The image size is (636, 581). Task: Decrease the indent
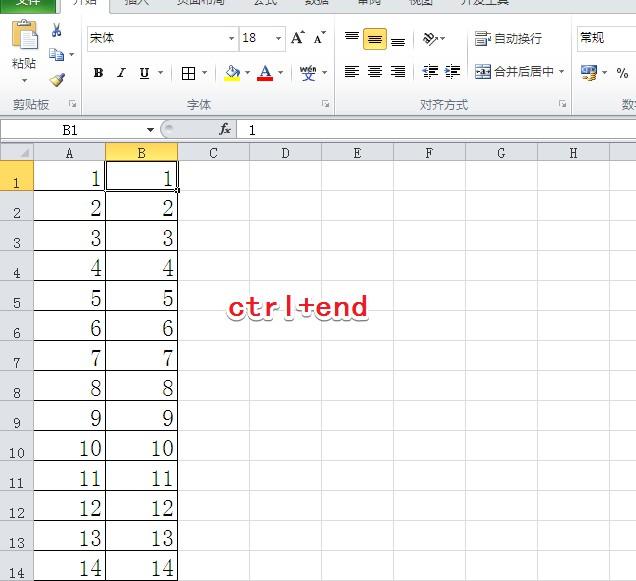[x=430, y=72]
